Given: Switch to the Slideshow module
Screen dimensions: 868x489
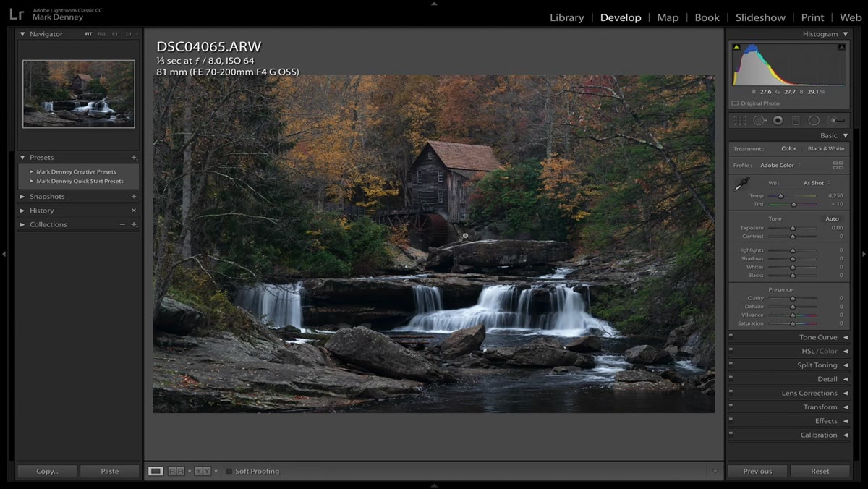Looking at the screenshot, I should click(x=760, y=17).
